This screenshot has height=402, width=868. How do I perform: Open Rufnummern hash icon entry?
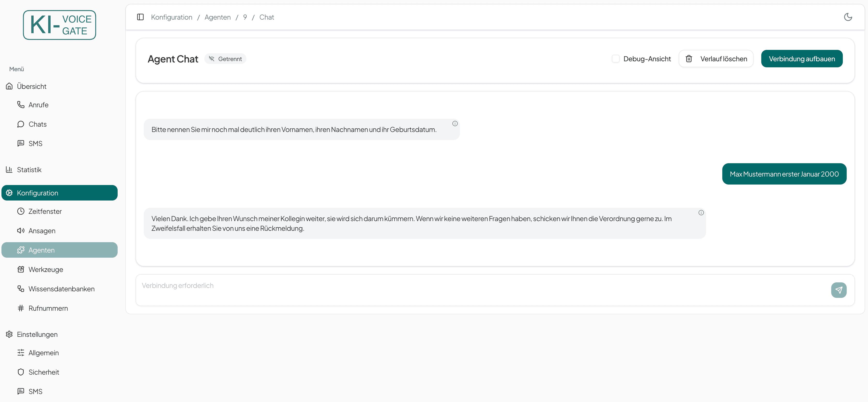[21, 308]
